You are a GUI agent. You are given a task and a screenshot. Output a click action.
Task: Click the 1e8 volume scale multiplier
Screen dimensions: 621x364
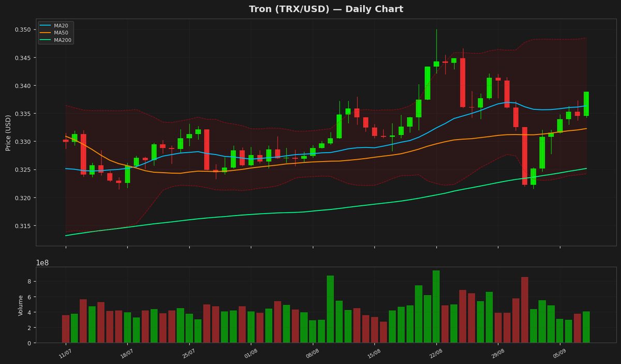coord(42,263)
